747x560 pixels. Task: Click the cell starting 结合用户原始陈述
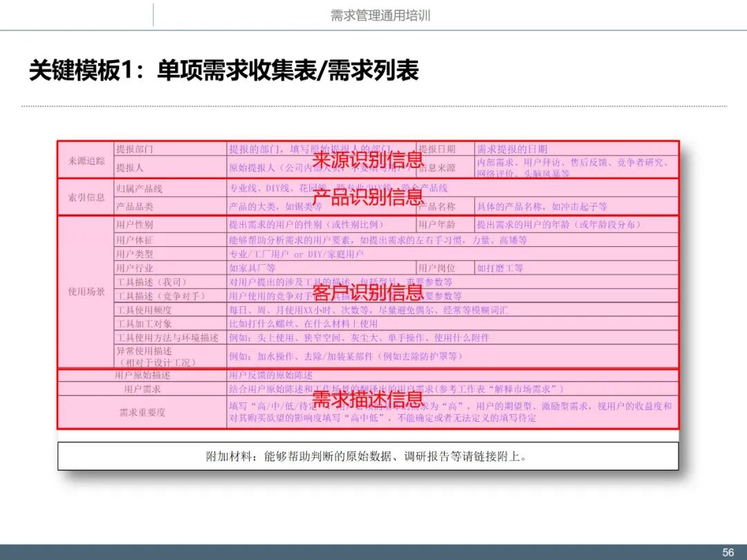point(452,389)
